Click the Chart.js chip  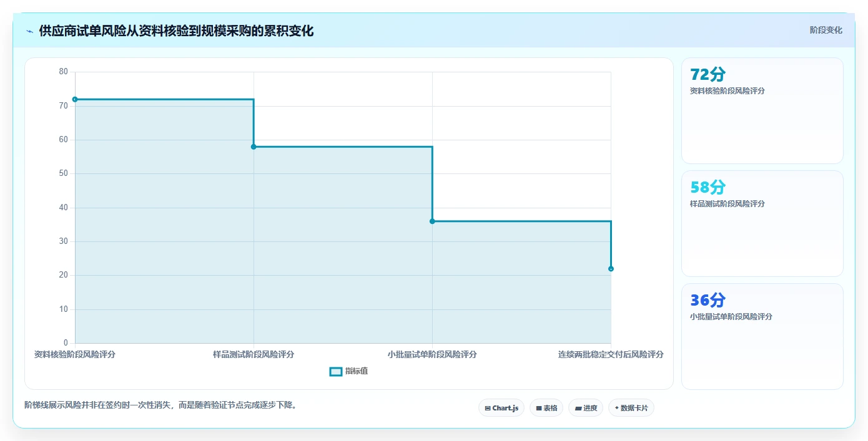pyautogui.click(x=501, y=408)
